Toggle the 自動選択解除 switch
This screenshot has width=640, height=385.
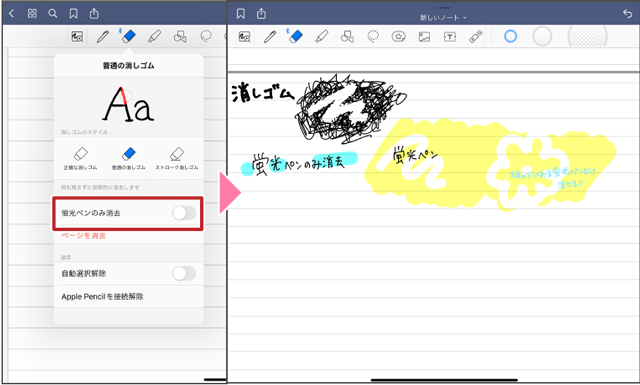pos(184,274)
